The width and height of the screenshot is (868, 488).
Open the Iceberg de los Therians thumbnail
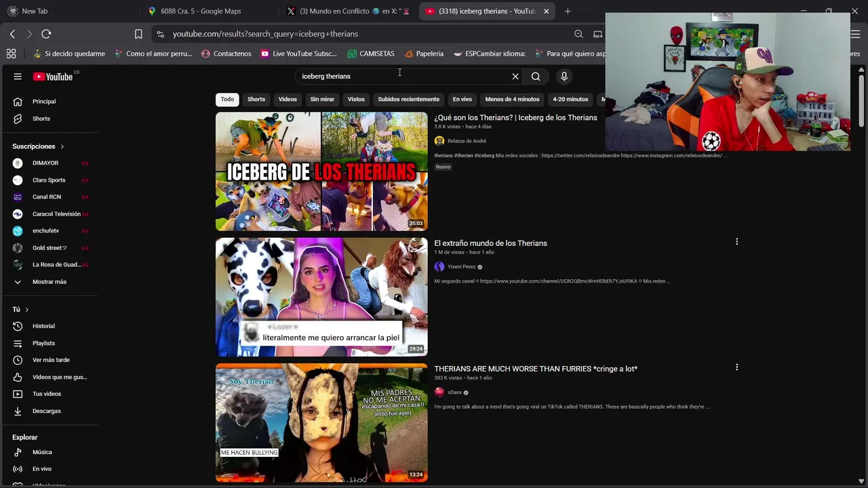coord(321,171)
